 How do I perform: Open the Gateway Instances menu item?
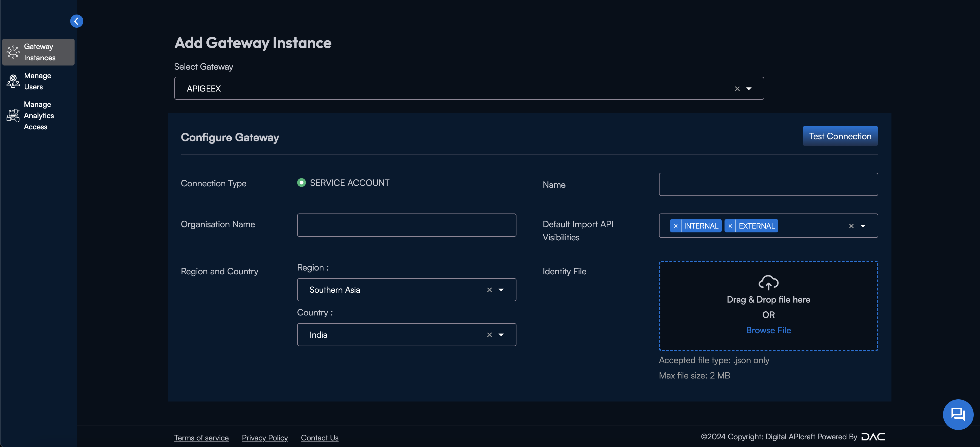(x=38, y=52)
